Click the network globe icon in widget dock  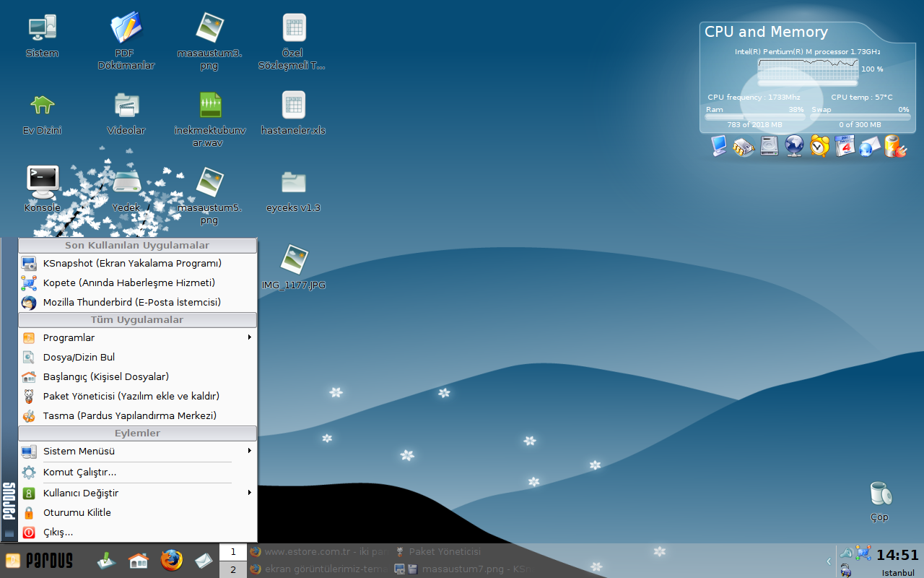794,146
